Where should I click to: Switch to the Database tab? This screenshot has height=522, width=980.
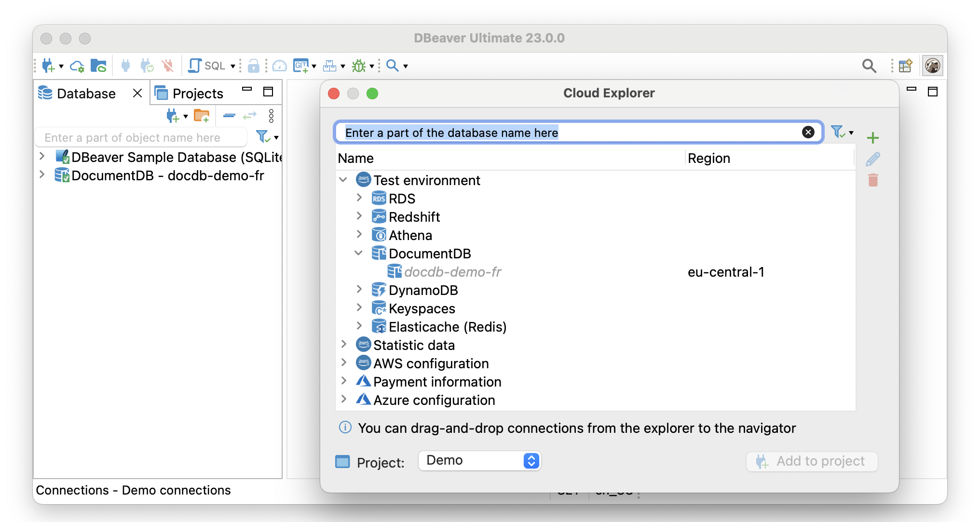point(85,93)
